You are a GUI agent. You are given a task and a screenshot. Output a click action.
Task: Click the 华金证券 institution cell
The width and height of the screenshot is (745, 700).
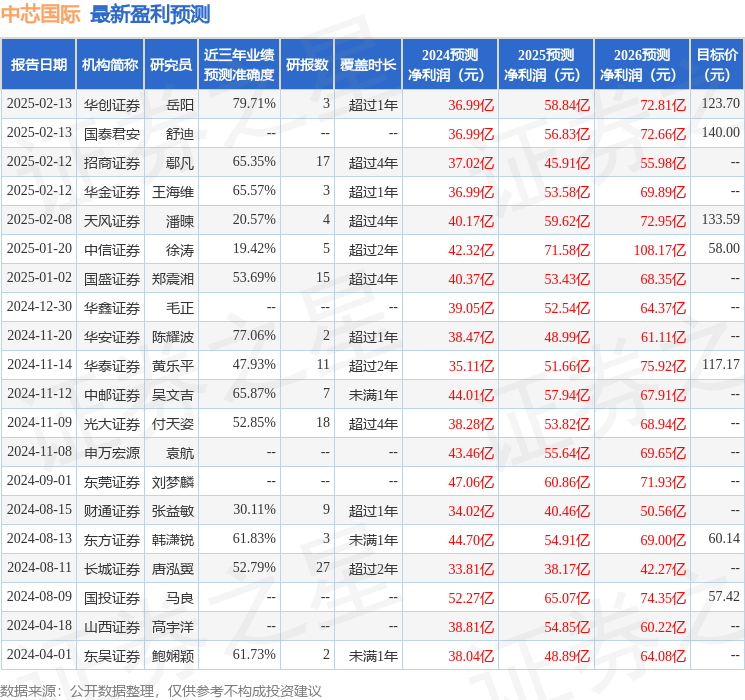pos(112,192)
